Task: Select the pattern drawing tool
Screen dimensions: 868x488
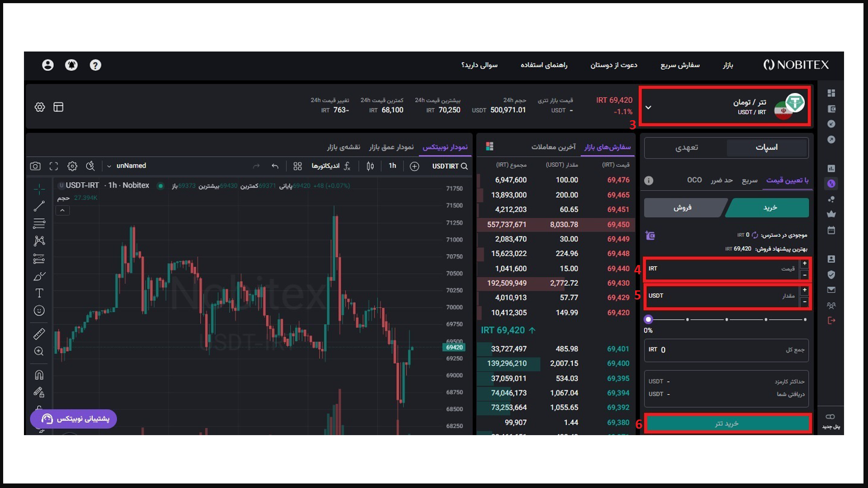Action: pos(39,241)
